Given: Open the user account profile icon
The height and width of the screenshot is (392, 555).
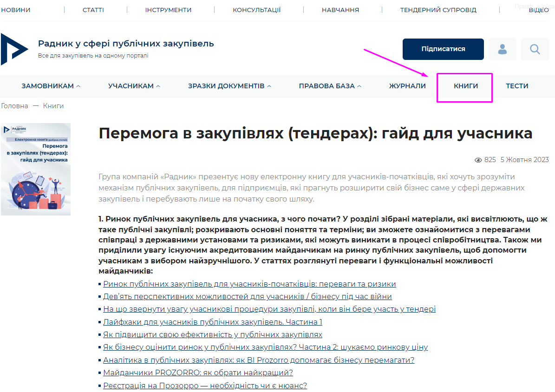Looking at the screenshot, I should [x=502, y=49].
